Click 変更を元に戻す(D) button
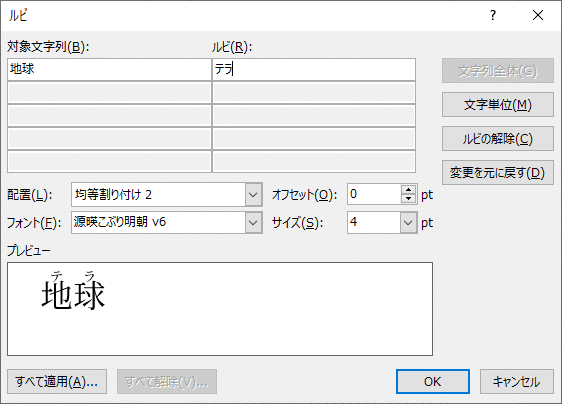Image resolution: width=562 pixels, height=404 pixels. tap(498, 172)
